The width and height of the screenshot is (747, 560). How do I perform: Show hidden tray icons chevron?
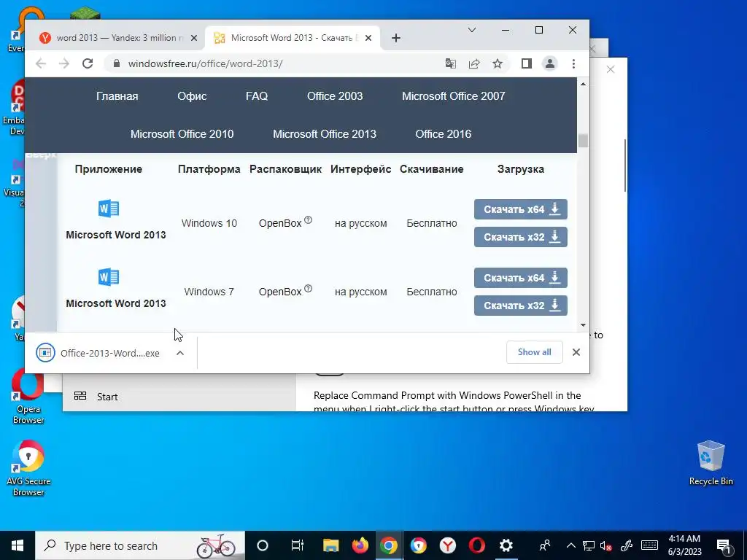tap(570, 545)
